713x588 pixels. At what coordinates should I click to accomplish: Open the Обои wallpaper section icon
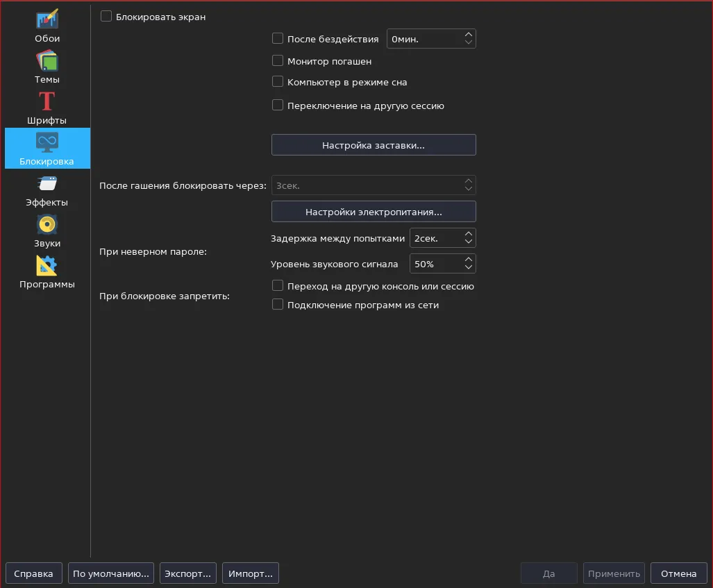click(x=47, y=19)
